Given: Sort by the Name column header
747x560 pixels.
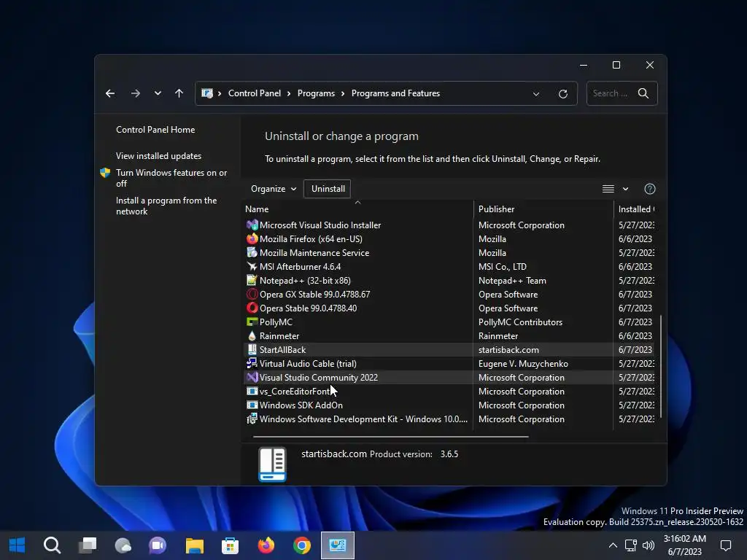Looking at the screenshot, I should [357, 209].
